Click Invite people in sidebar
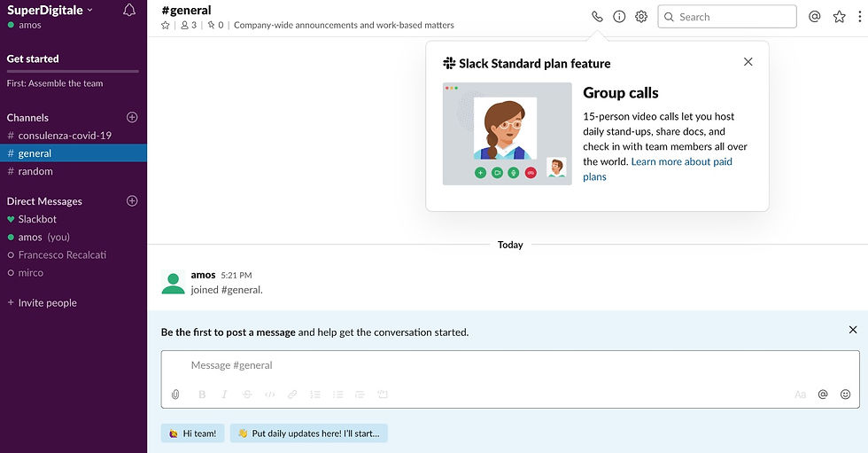The image size is (868, 453). 43,303
